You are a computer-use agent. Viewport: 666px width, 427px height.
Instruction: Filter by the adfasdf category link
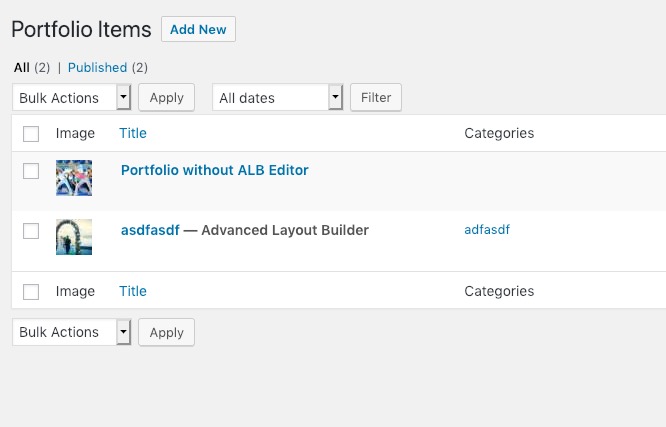(x=487, y=229)
